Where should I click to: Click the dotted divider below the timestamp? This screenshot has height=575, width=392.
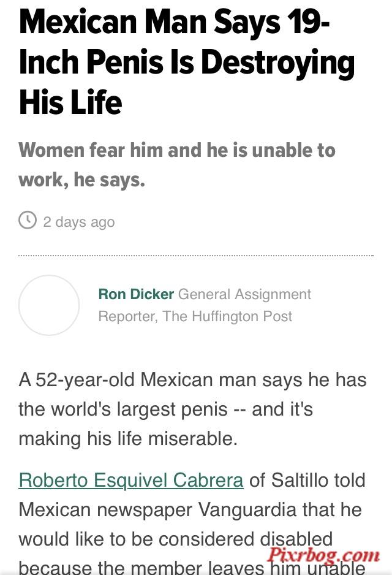tap(196, 255)
